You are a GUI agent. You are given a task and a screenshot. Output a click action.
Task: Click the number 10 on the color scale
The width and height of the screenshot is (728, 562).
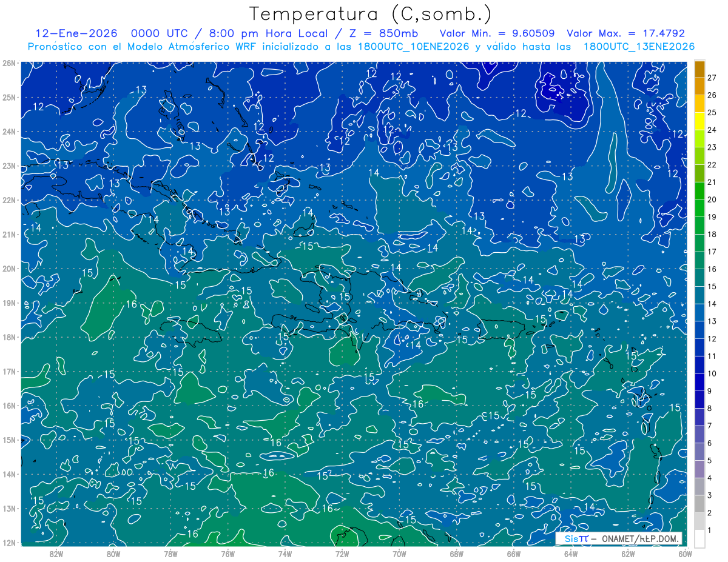click(712, 373)
